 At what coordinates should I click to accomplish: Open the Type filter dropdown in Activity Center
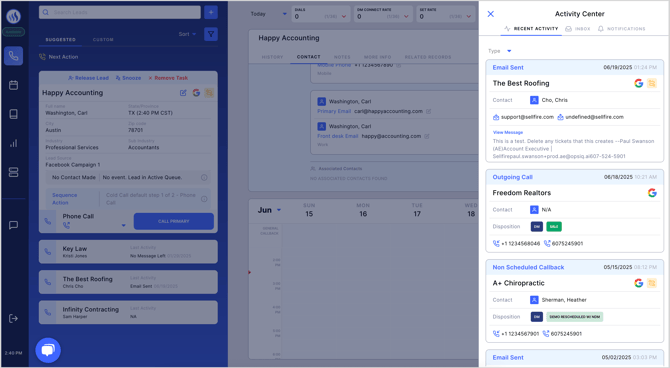(500, 51)
